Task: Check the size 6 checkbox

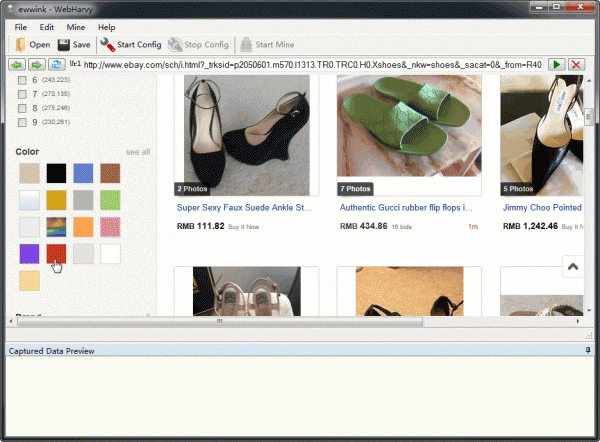Action: (22, 80)
